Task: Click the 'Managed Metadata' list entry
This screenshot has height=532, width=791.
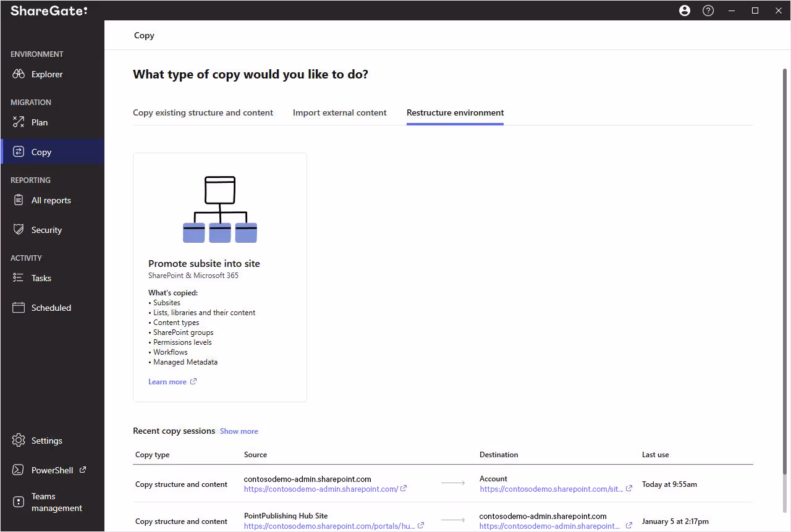Action: [185, 362]
